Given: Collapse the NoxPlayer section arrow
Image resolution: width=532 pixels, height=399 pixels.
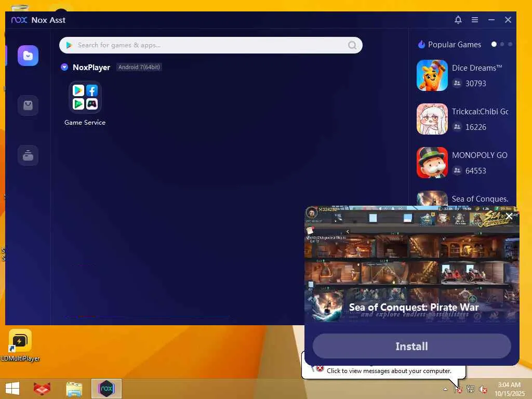Looking at the screenshot, I should coord(64,67).
